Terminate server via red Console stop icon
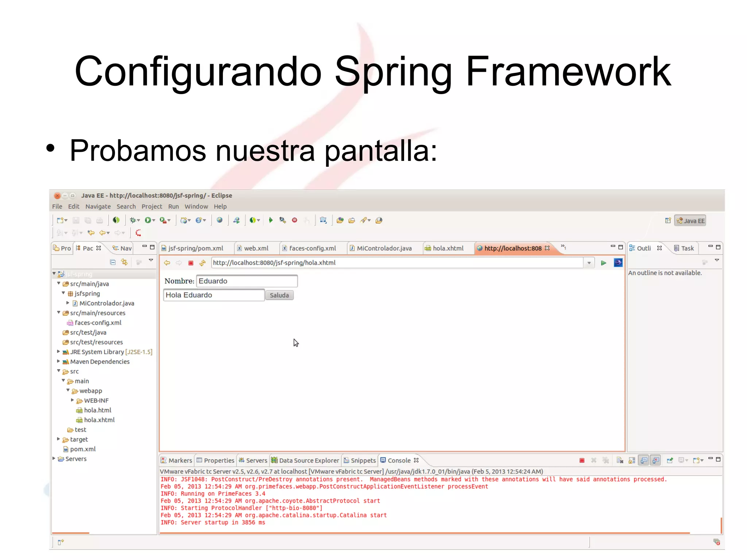This screenshot has width=747, height=560. pyautogui.click(x=582, y=460)
